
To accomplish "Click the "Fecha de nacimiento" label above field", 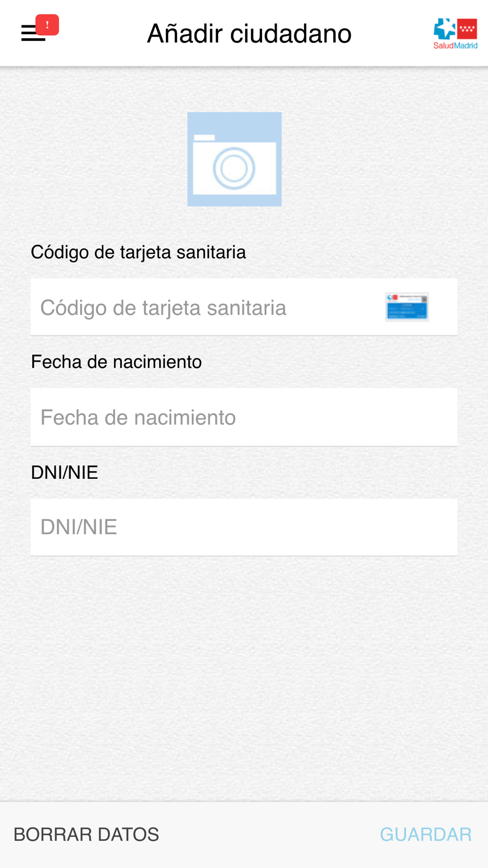I will pos(116,362).
